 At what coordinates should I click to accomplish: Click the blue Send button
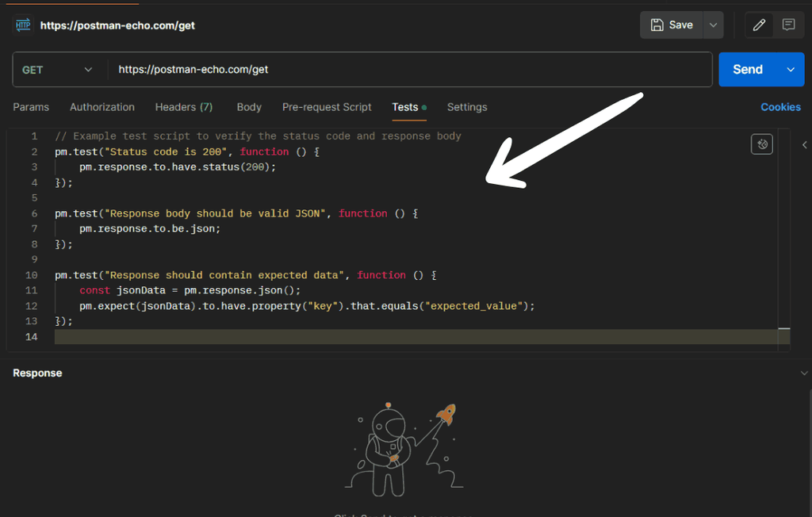pos(747,70)
